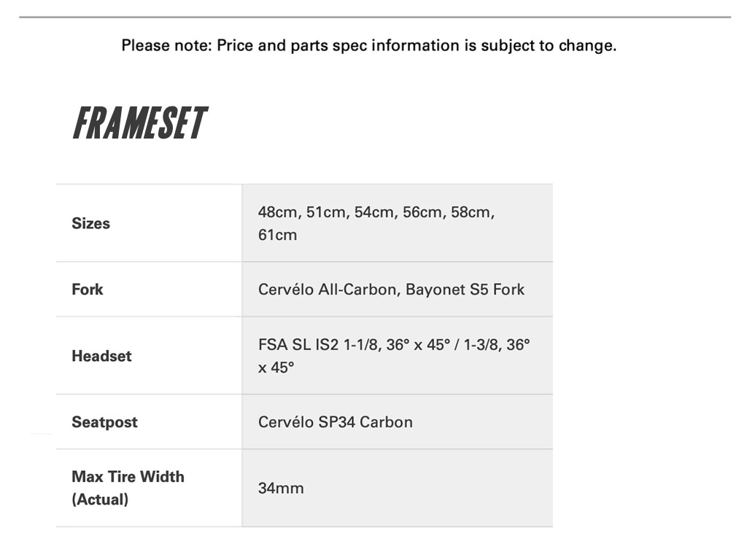The image size is (747, 560).
Task: Click the 56cm size value
Action: (x=423, y=213)
